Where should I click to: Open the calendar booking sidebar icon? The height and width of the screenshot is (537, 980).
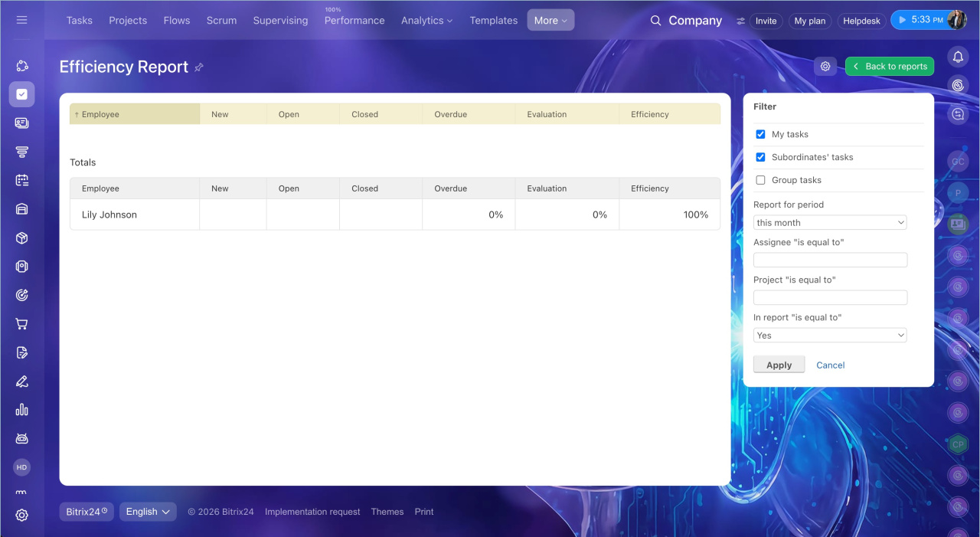click(x=21, y=180)
